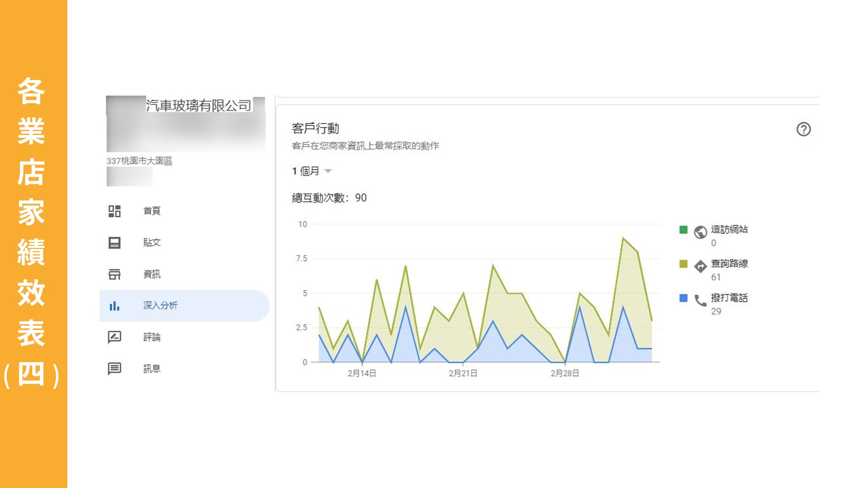Click the globe icon for 造訪網站
This screenshot has width=868, height=488.
(700, 232)
